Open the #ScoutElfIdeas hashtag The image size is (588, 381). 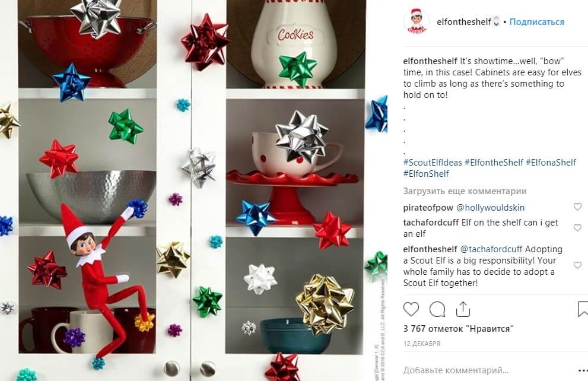(x=433, y=163)
